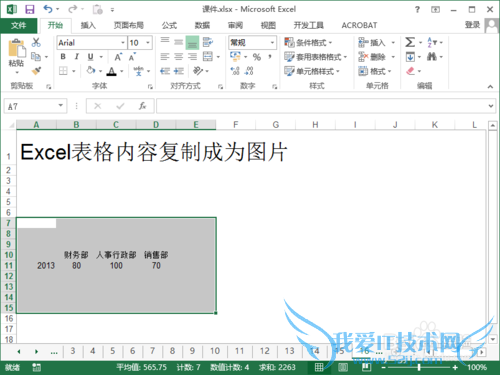Click the Cut scissors icon
This screenshot has height=375, width=500.
tap(36, 42)
